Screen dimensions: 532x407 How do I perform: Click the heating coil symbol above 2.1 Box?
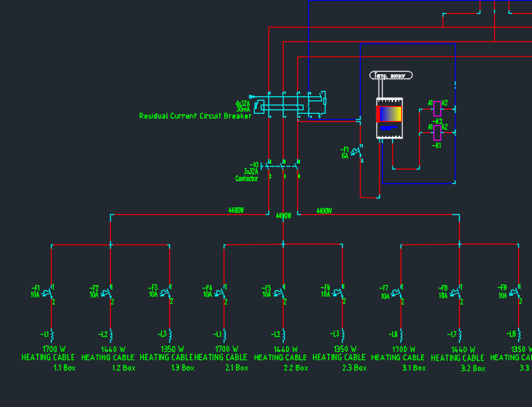(224, 335)
